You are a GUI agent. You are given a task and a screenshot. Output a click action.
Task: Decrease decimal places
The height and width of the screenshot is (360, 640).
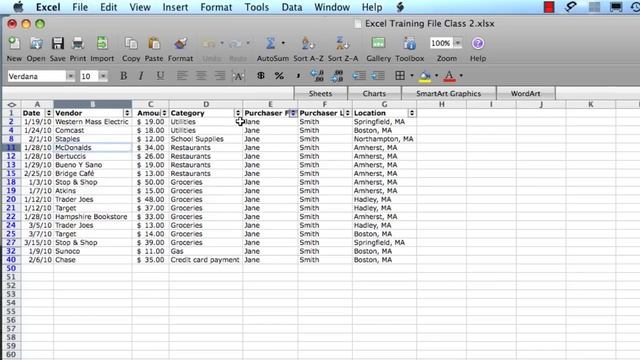(337, 76)
